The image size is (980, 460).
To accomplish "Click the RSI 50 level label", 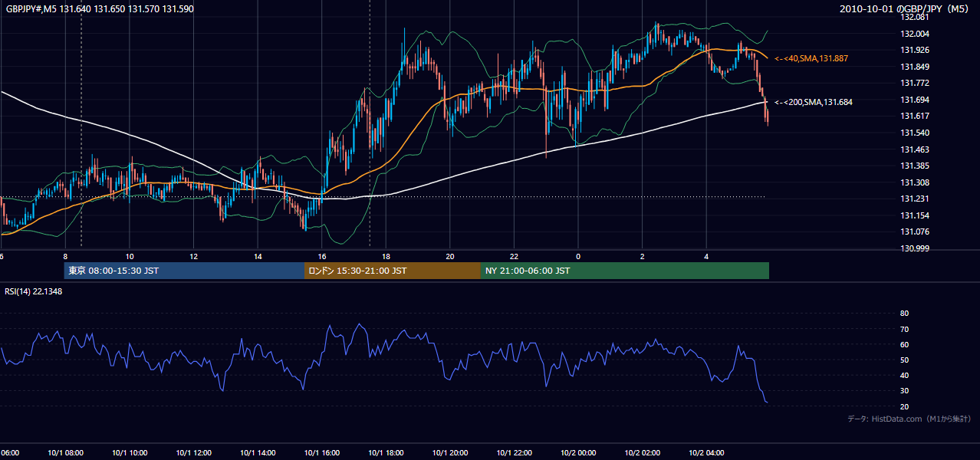I will (x=904, y=360).
